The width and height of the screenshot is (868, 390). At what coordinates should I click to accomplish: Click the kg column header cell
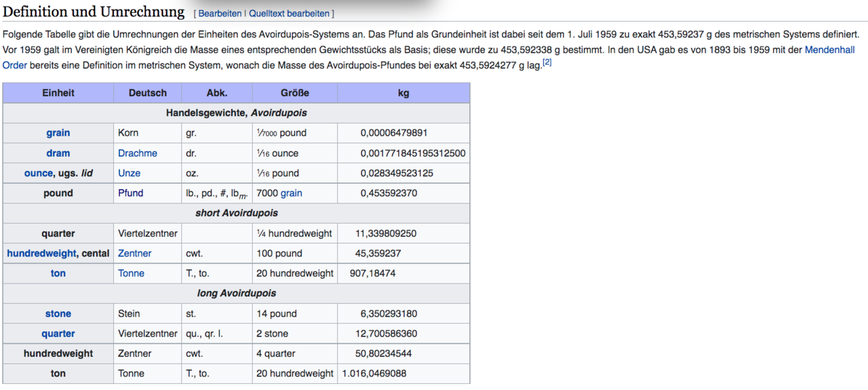(403, 93)
